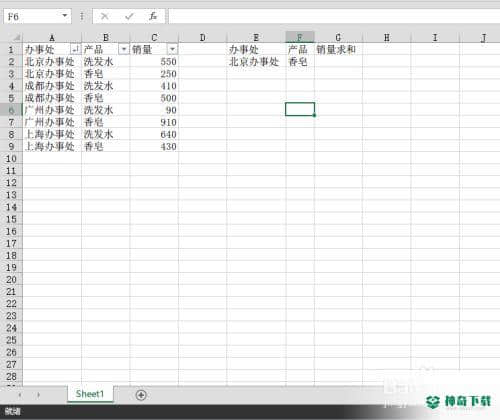
Task: Click the formula bar input field
Action: [x=333, y=16]
